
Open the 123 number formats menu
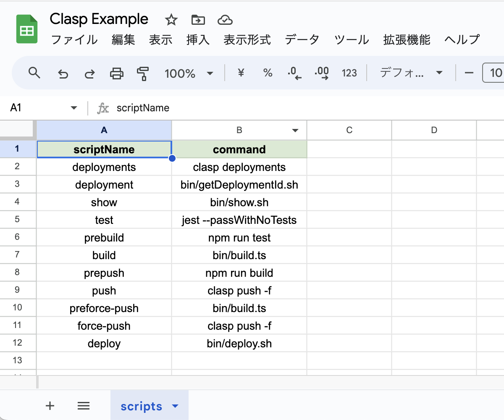[349, 73]
